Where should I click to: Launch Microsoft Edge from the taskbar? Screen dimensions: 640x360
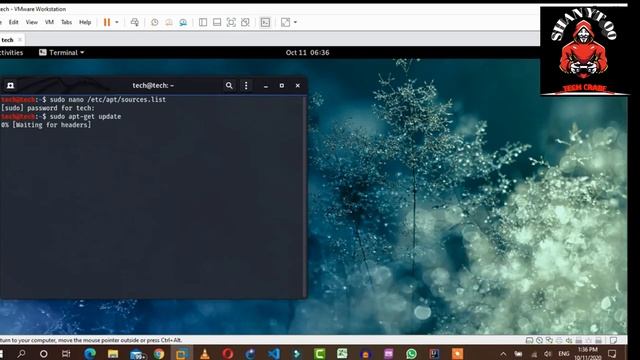pyautogui.click(x=90, y=353)
